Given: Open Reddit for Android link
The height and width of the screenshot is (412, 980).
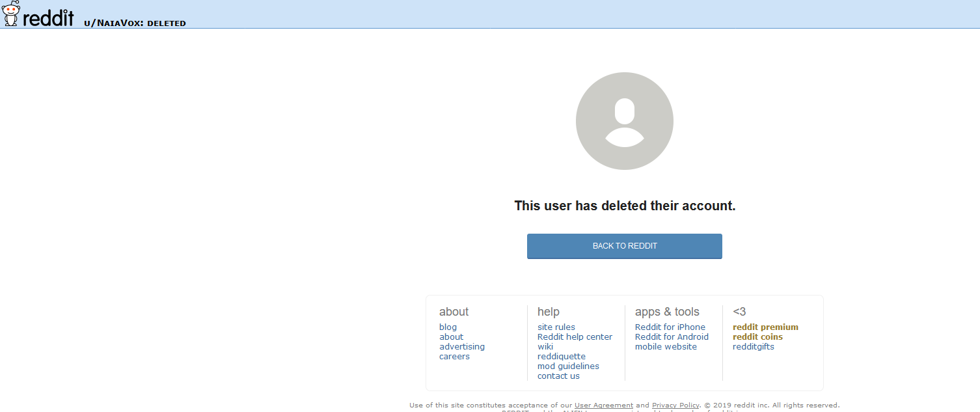Looking at the screenshot, I should pyautogui.click(x=672, y=337).
